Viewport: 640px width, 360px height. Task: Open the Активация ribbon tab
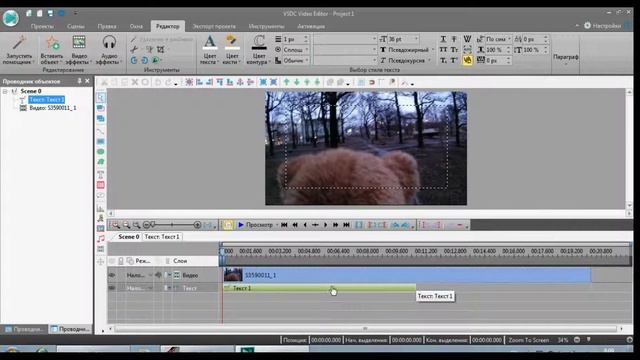pos(311,26)
